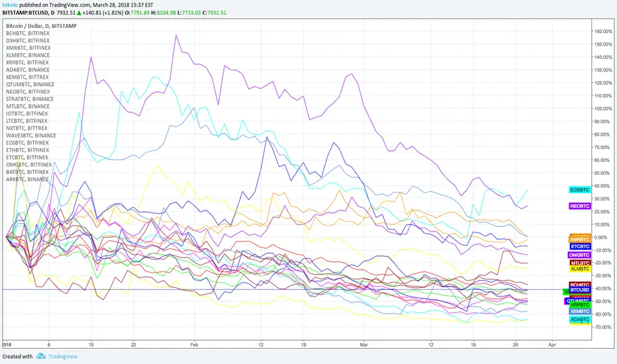Click the green up-arrow price change indicator

(x=79, y=13)
